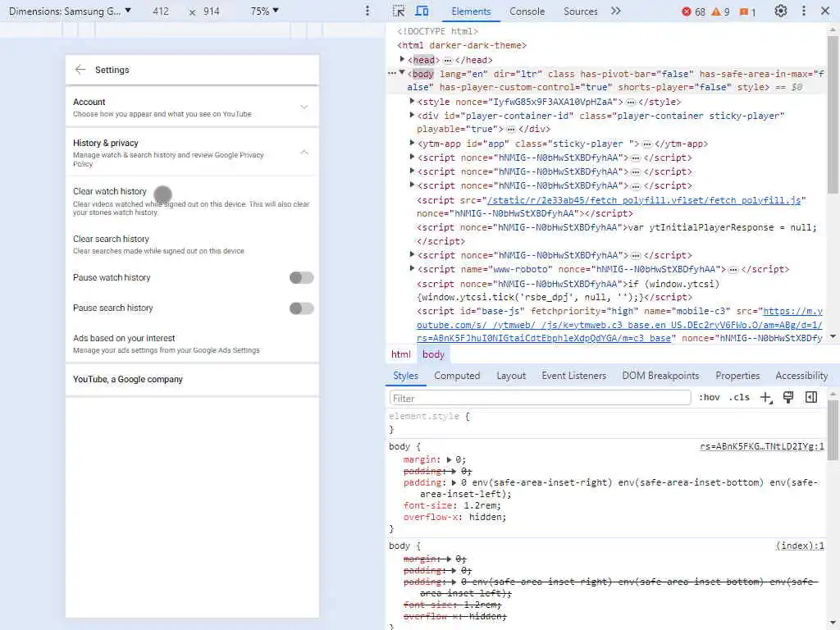This screenshot has height=630, width=840.
Task: Add a new style rule
Action: click(766, 398)
